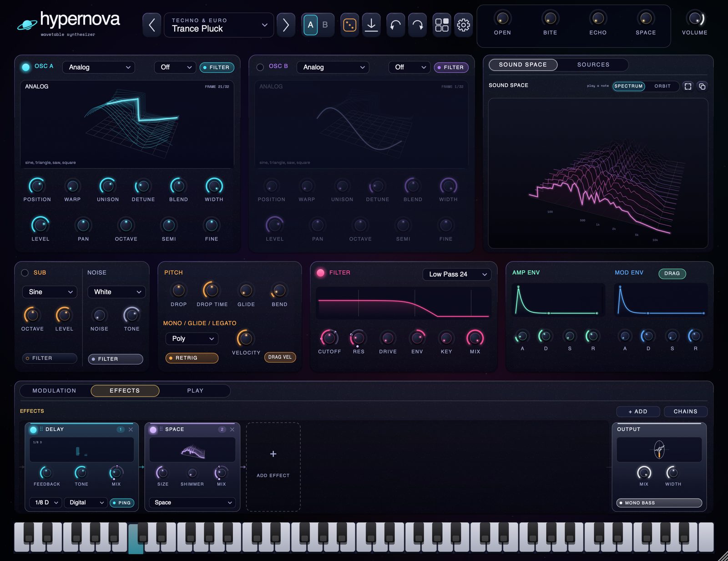Grab the Space effect drag handle
The width and height of the screenshot is (728, 561).
[161, 429]
